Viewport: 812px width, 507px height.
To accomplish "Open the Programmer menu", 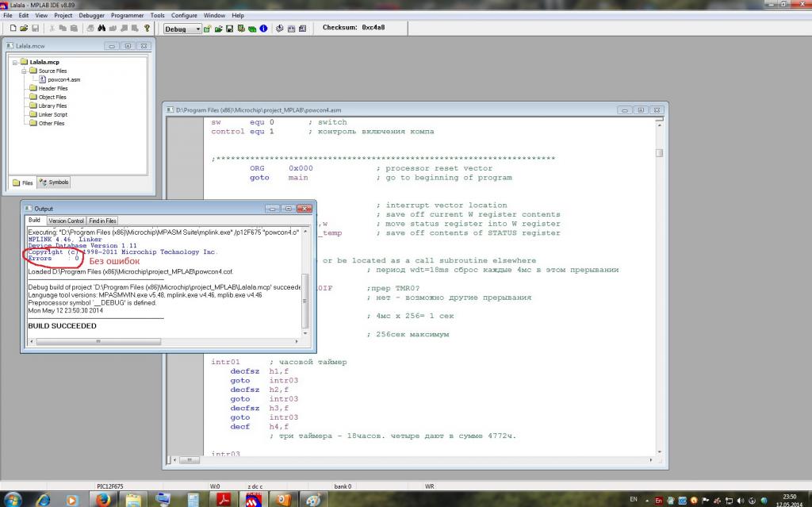I will click(x=127, y=15).
